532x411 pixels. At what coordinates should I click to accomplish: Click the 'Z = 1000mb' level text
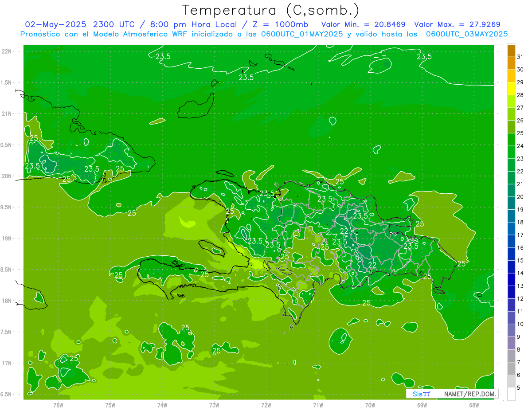[279, 24]
